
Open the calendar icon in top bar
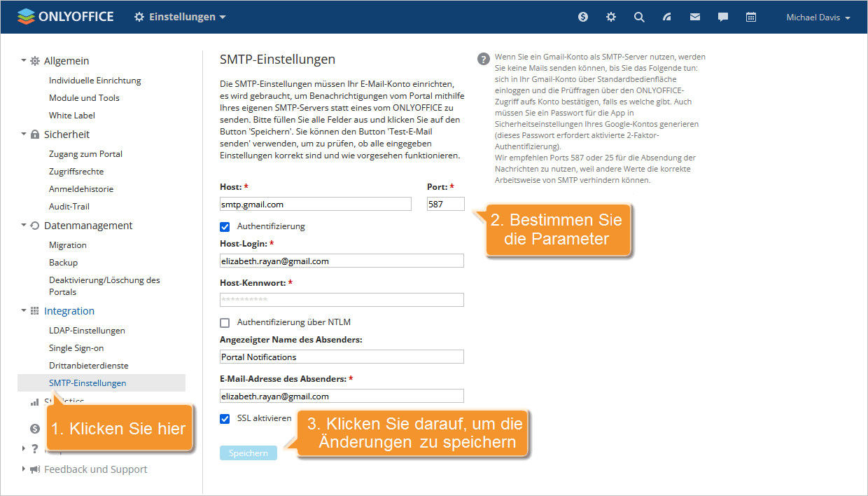(751, 17)
